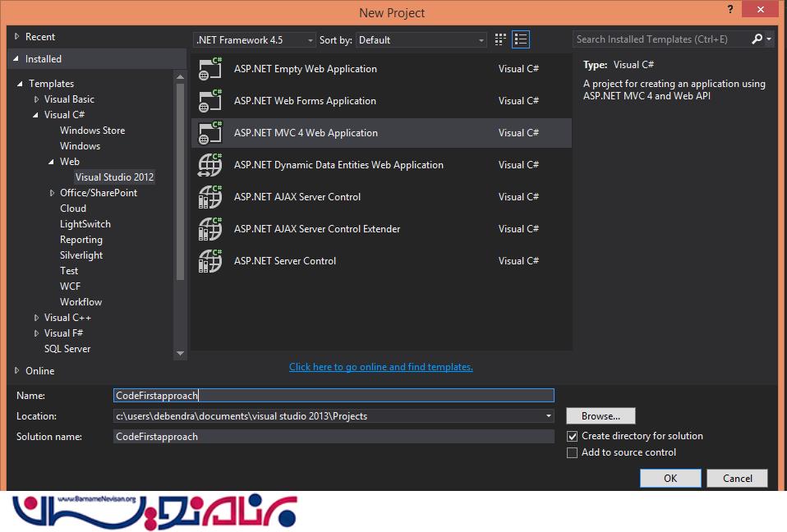Click the Browse button
The width and height of the screenshot is (787, 532).
click(x=601, y=416)
